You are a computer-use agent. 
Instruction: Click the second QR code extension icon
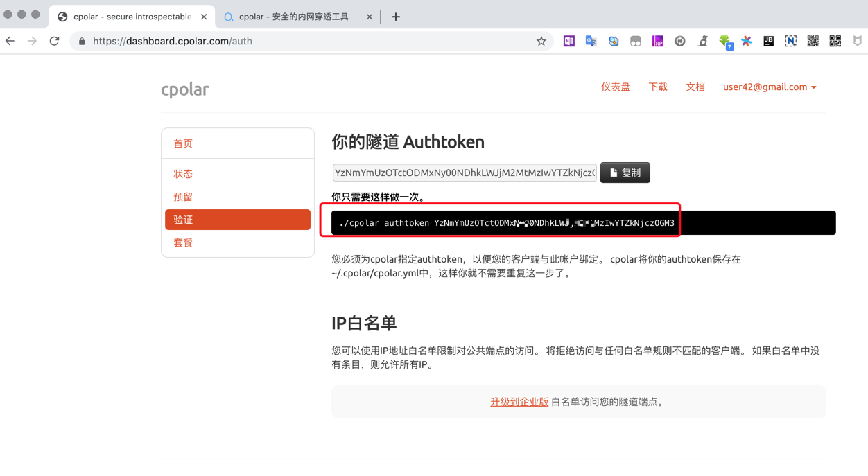[x=835, y=42]
